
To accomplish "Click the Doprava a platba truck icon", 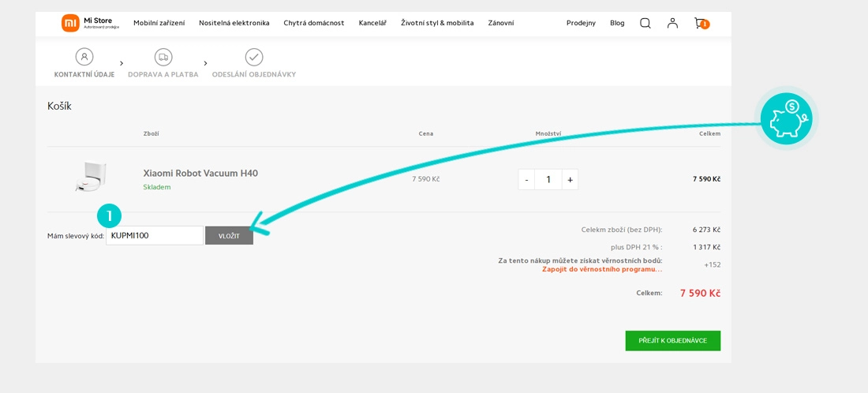I will point(163,57).
